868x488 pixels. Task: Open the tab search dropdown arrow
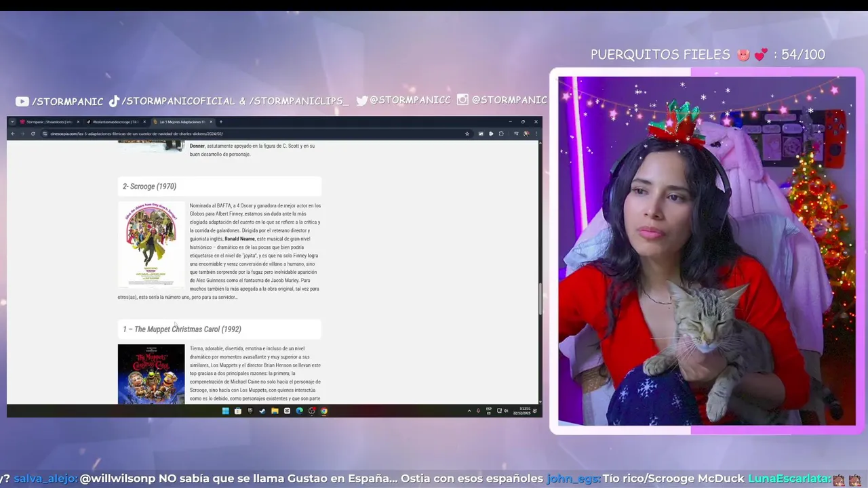12,122
